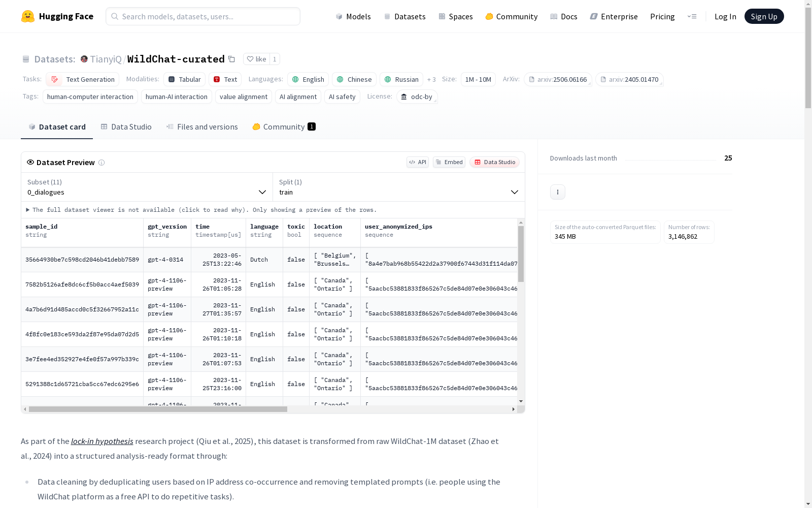Image resolution: width=812 pixels, height=508 pixels.
Task: Select the AI safety tag
Action: tap(342, 97)
